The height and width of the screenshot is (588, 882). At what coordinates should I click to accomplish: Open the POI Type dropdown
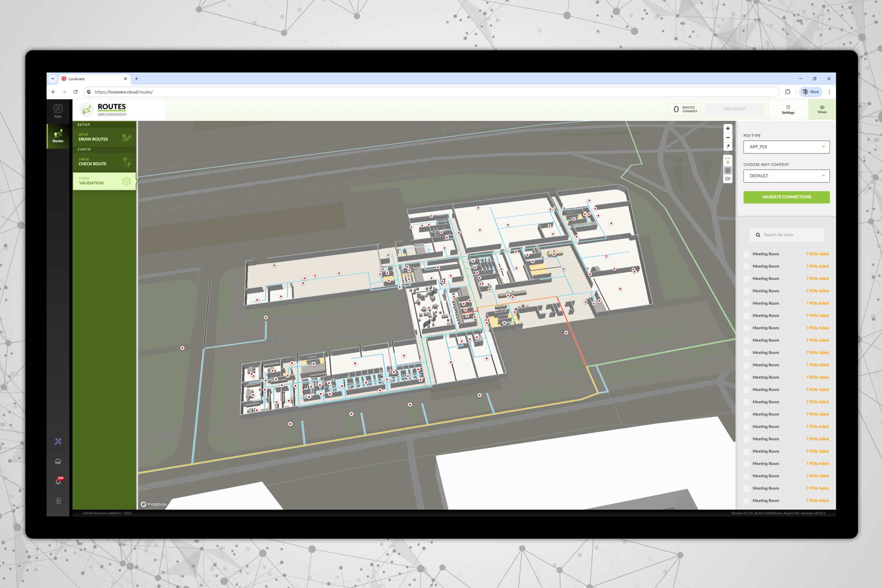pyautogui.click(x=786, y=147)
